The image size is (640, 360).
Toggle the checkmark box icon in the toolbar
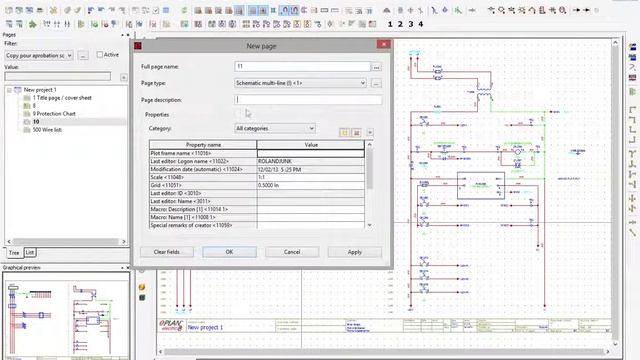(x=156, y=11)
